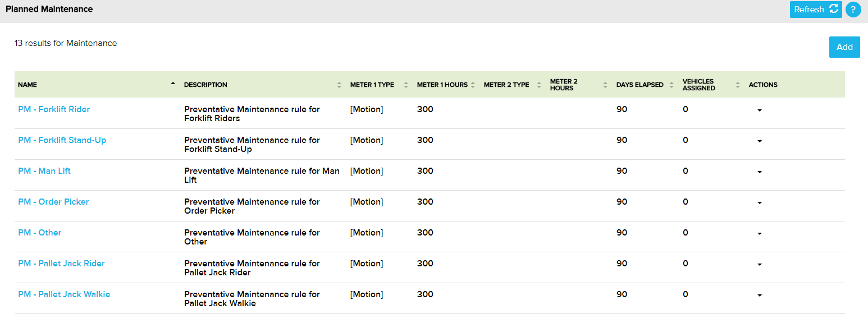Open the PM - Order Picker link
Viewport: 868px width, 314px height.
[x=53, y=202]
